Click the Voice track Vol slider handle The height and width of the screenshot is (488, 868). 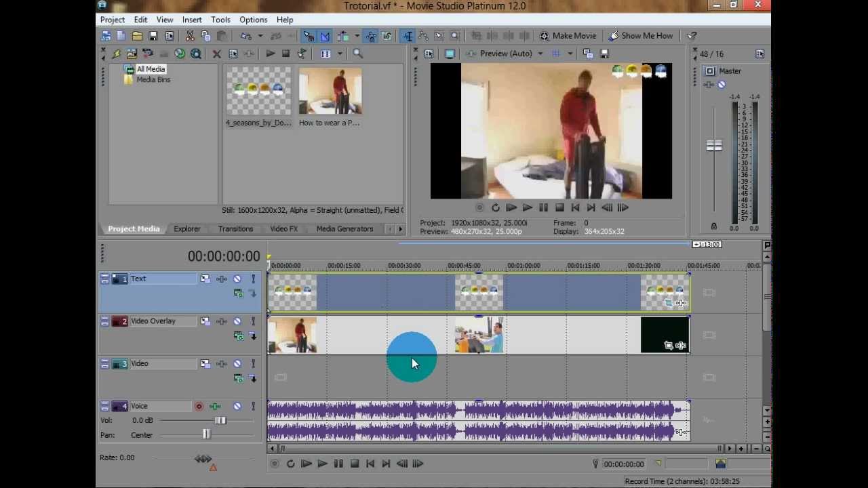[220, 420]
